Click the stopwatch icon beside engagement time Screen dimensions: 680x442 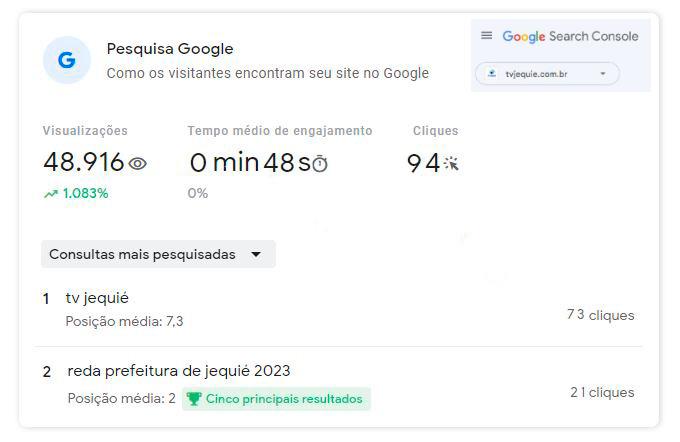[320, 163]
